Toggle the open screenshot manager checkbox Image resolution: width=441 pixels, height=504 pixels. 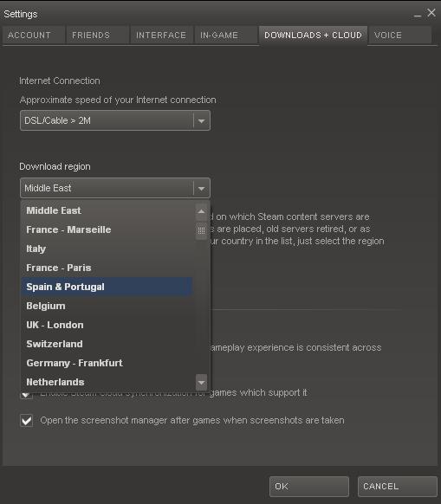tap(26, 420)
